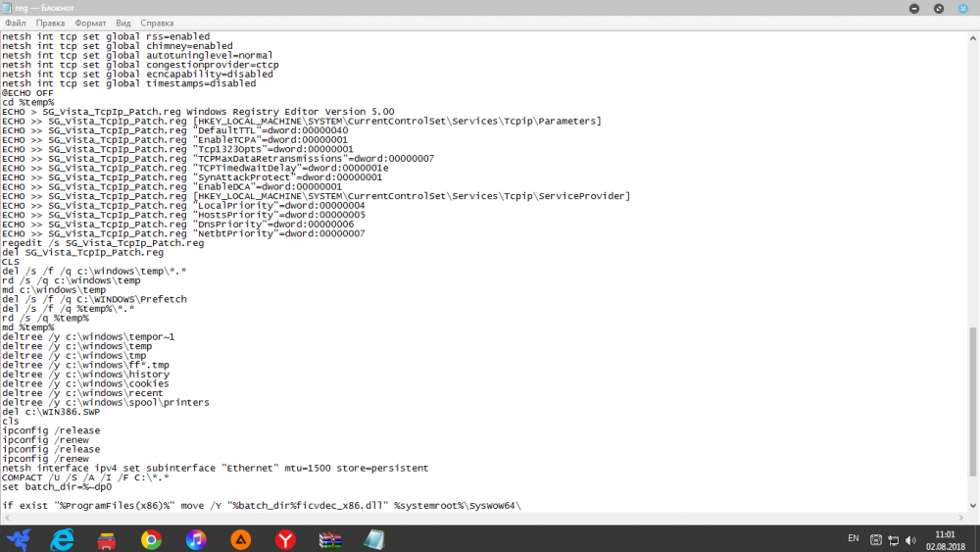Open the Справка menu

(157, 22)
